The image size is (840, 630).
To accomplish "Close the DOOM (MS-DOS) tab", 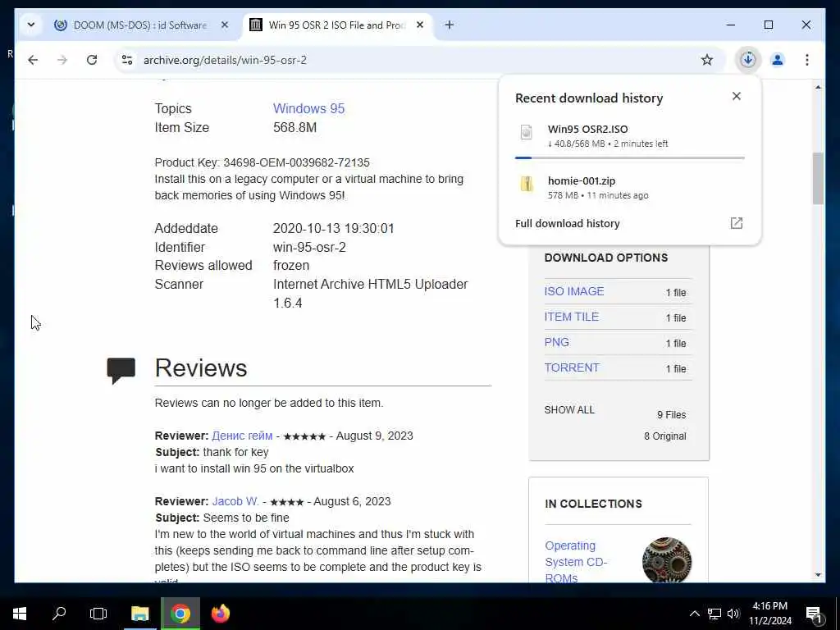I will (225, 25).
